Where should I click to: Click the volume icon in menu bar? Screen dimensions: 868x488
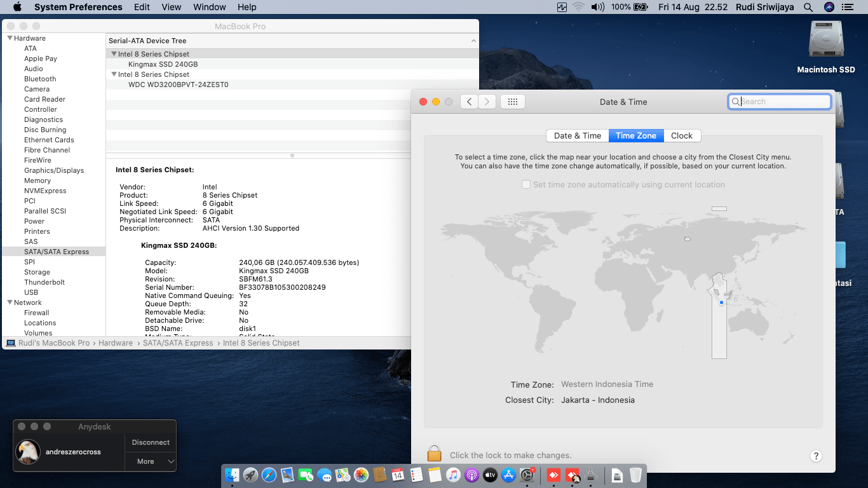tap(597, 7)
